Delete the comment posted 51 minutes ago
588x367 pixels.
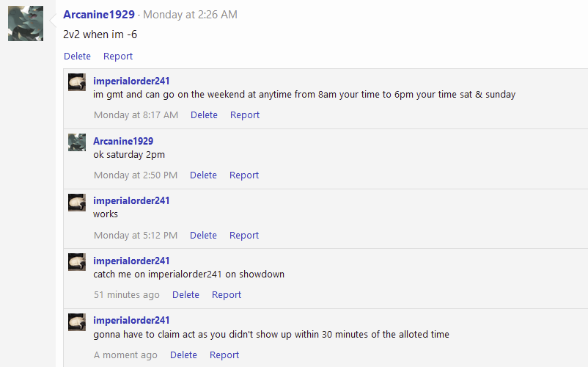(185, 294)
